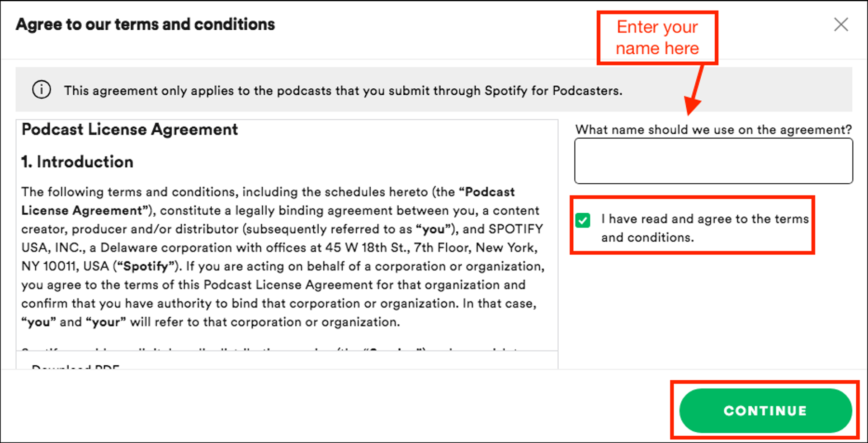Viewport: 868px width, 443px height.
Task: Click the 'Enter your name here' annotation box
Action: [x=657, y=38]
